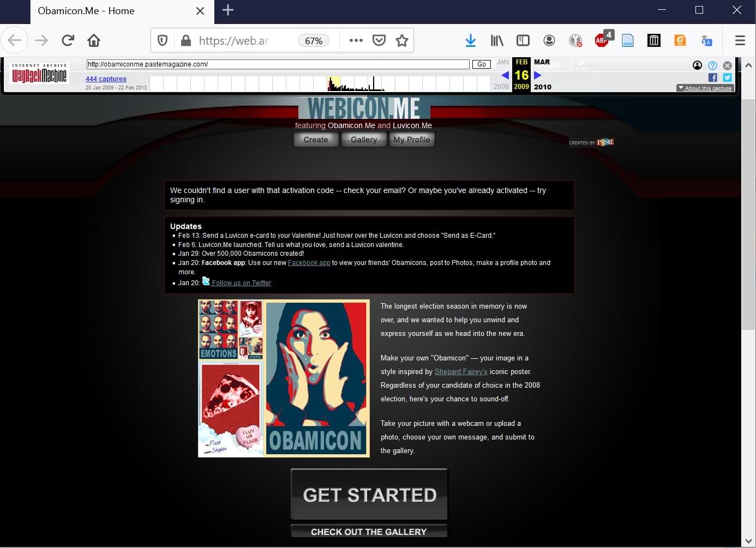756x548 pixels.
Task: Open the Create menu button
Action: coord(316,140)
